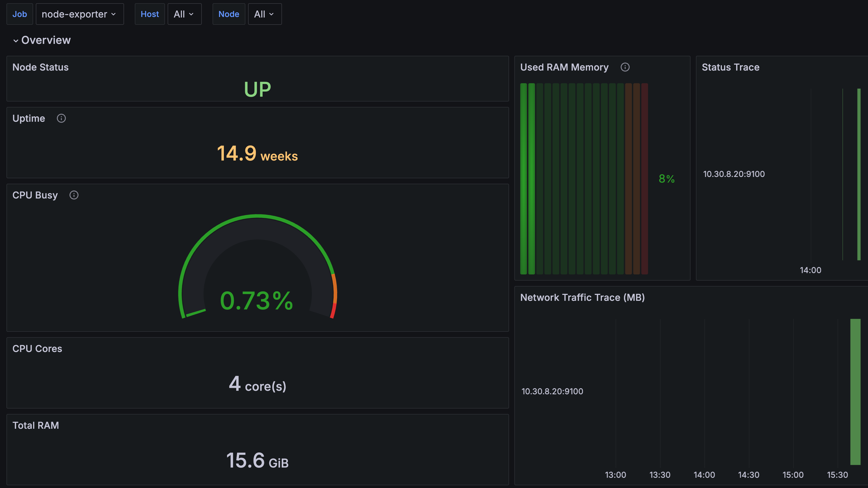Image resolution: width=868 pixels, height=488 pixels.
Task: Click the Job variable label
Action: (20, 14)
